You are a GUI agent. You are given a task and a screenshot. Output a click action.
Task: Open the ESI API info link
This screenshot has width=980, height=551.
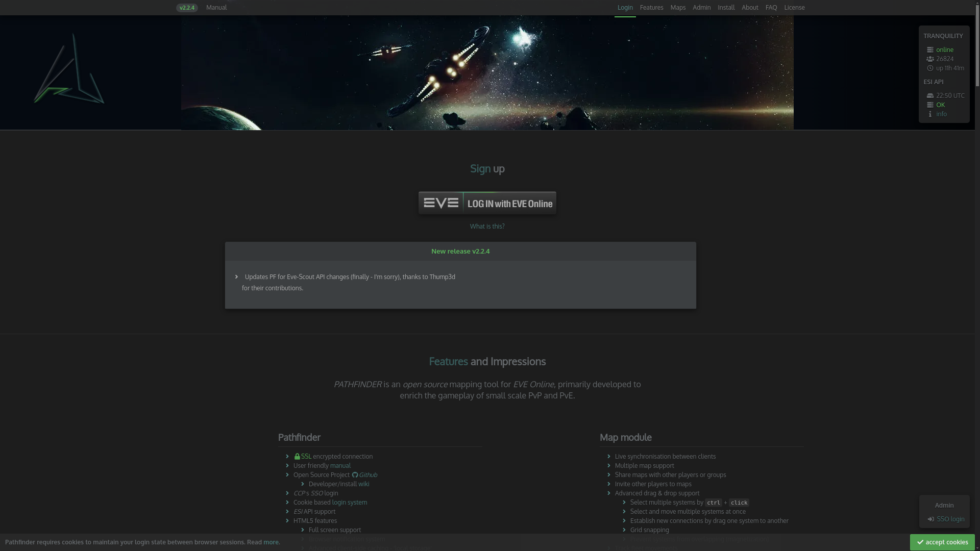click(941, 114)
